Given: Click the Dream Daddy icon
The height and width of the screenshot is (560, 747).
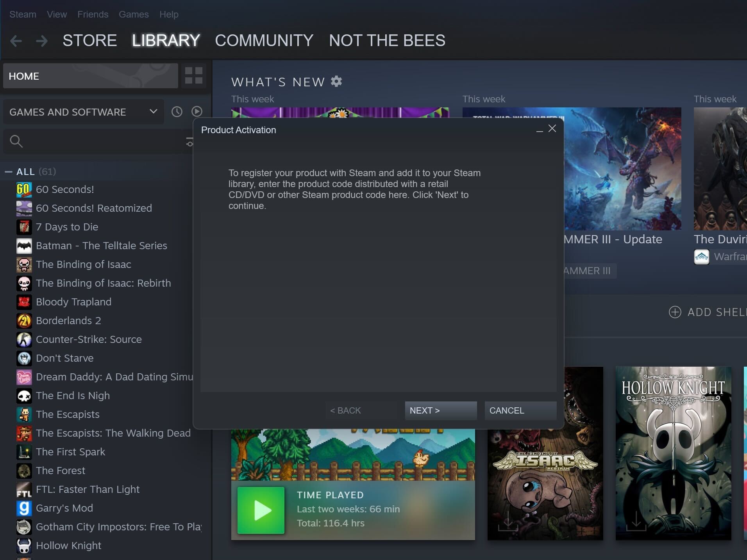Looking at the screenshot, I should pyautogui.click(x=24, y=377).
